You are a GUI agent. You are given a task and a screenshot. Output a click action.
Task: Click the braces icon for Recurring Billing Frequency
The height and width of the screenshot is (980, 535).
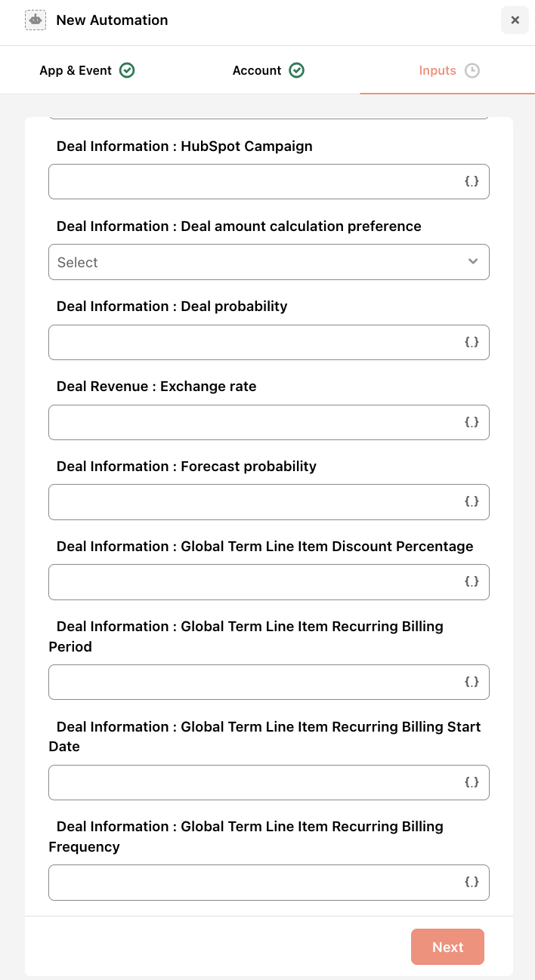[x=472, y=882]
